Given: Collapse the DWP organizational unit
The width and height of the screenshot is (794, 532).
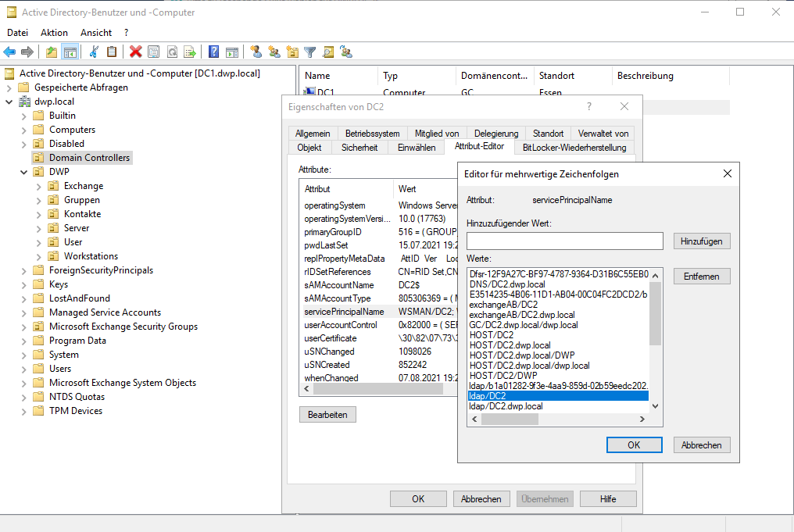Looking at the screenshot, I should coord(23,172).
